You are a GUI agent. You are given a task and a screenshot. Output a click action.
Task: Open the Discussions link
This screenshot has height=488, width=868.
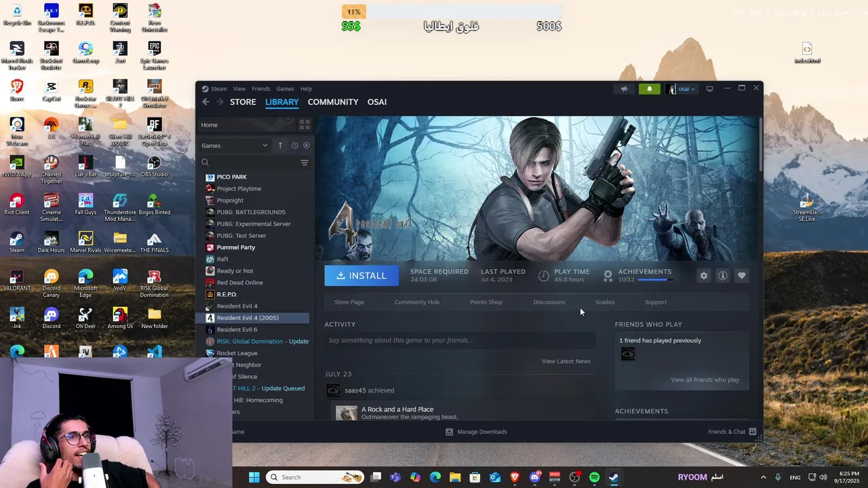click(549, 302)
